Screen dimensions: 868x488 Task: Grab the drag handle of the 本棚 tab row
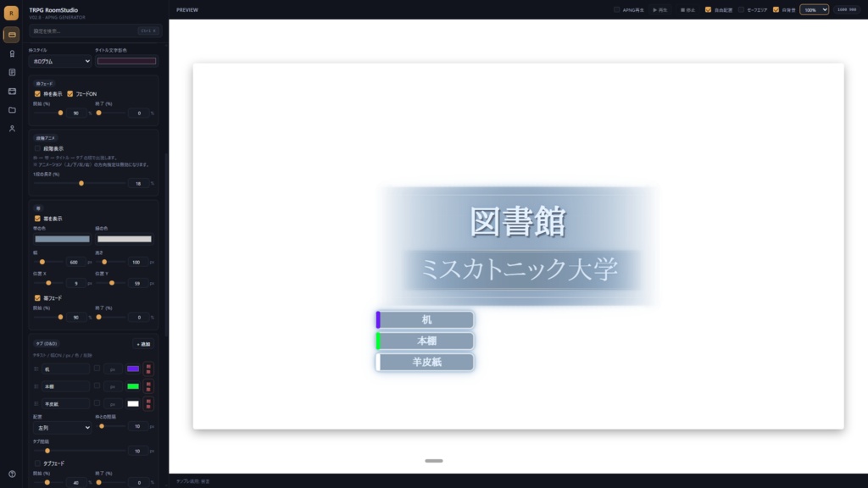pos(36,386)
